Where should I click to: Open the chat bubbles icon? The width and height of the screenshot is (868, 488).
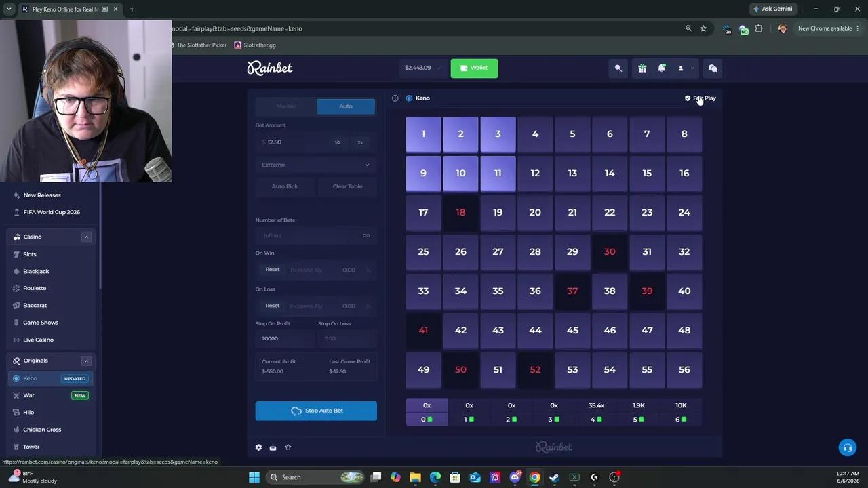coord(713,68)
